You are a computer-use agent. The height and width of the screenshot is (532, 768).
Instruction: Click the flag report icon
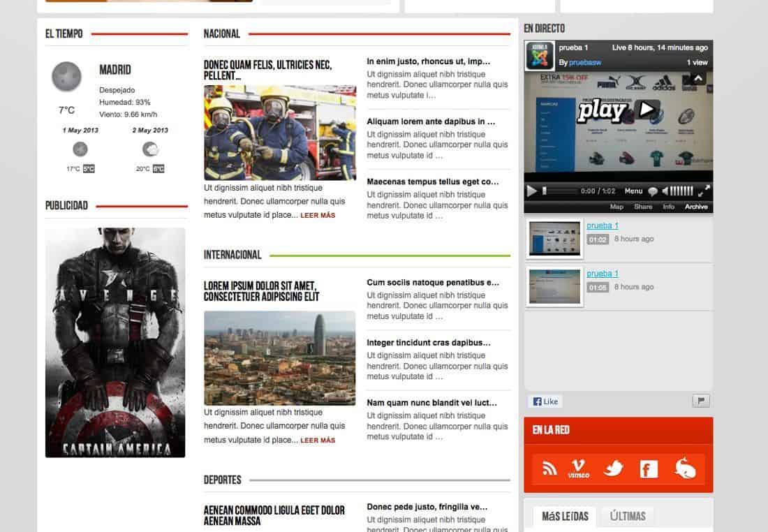point(701,401)
